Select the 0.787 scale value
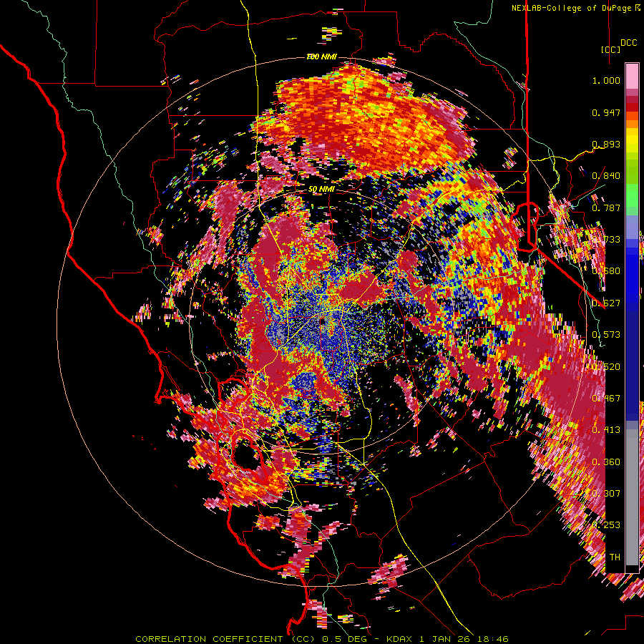 pos(606,208)
